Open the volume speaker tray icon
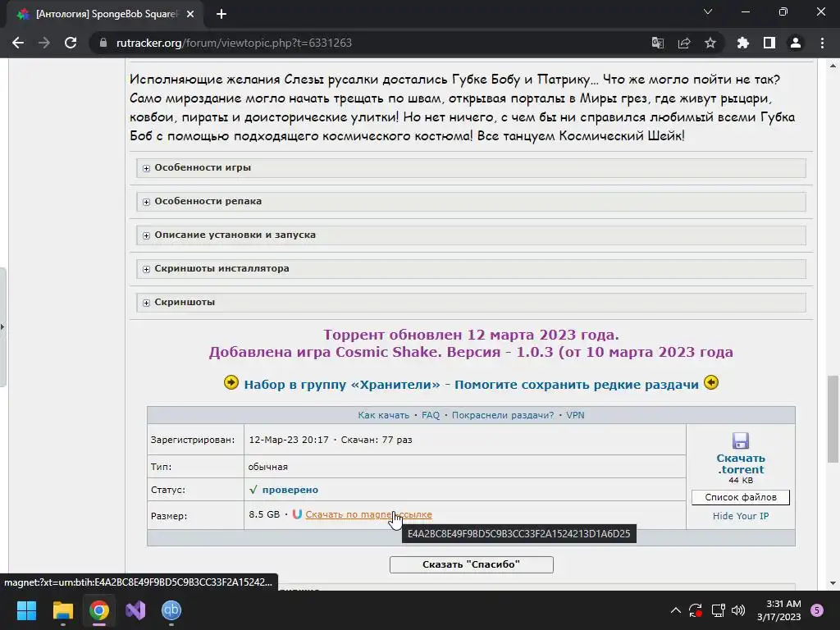840x630 pixels. 738,610
